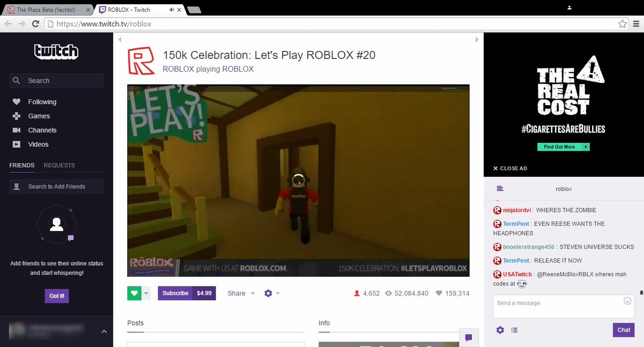This screenshot has width=644, height=347.
Task: Click the purple floating chat bubble icon
Action: pyautogui.click(x=469, y=337)
